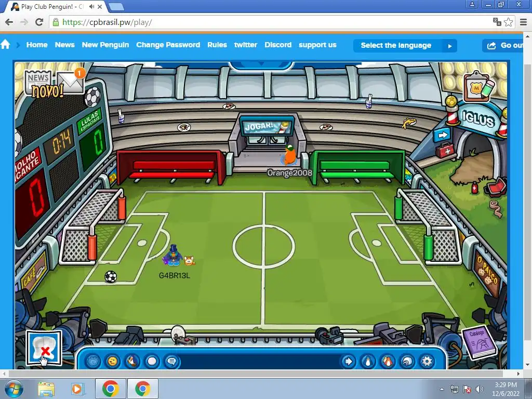532x399 pixels.
Task: Go to the website Home link
Action: (x=37, y=45)
